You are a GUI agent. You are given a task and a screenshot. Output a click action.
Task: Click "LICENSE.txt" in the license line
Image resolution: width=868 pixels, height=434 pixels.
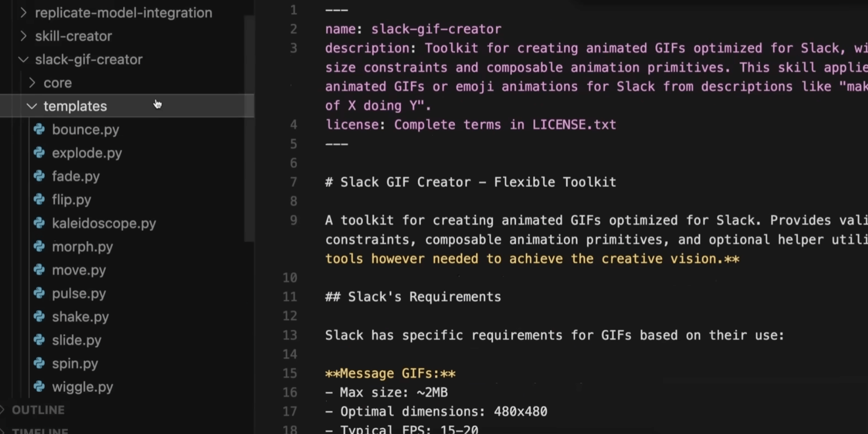[574, 125]
